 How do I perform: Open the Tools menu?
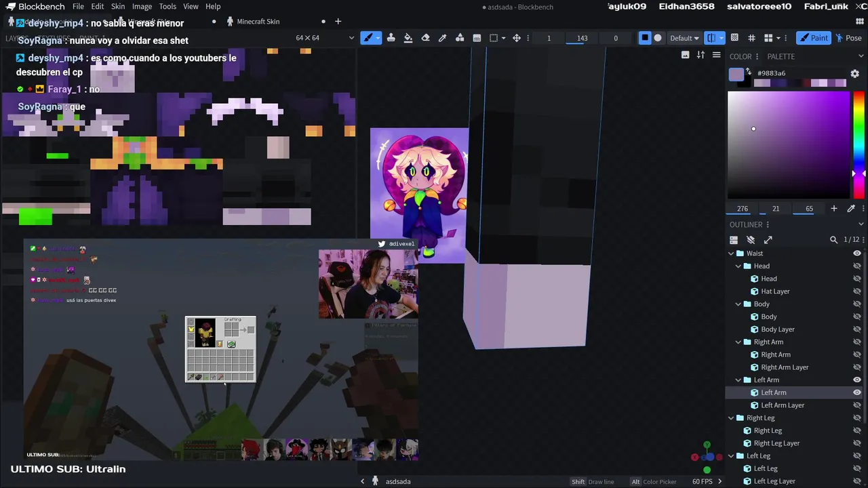(x=167, y=7)
